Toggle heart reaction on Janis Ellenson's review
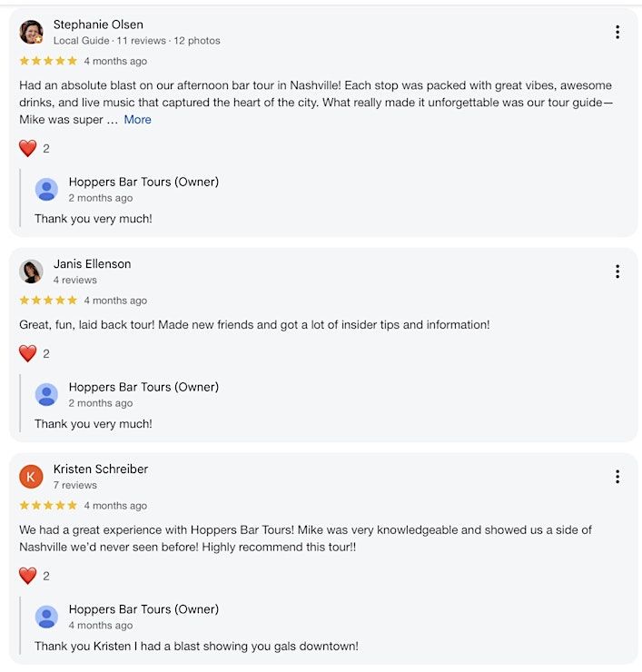The width and height of the screenshot is (642, 672). 28,354
